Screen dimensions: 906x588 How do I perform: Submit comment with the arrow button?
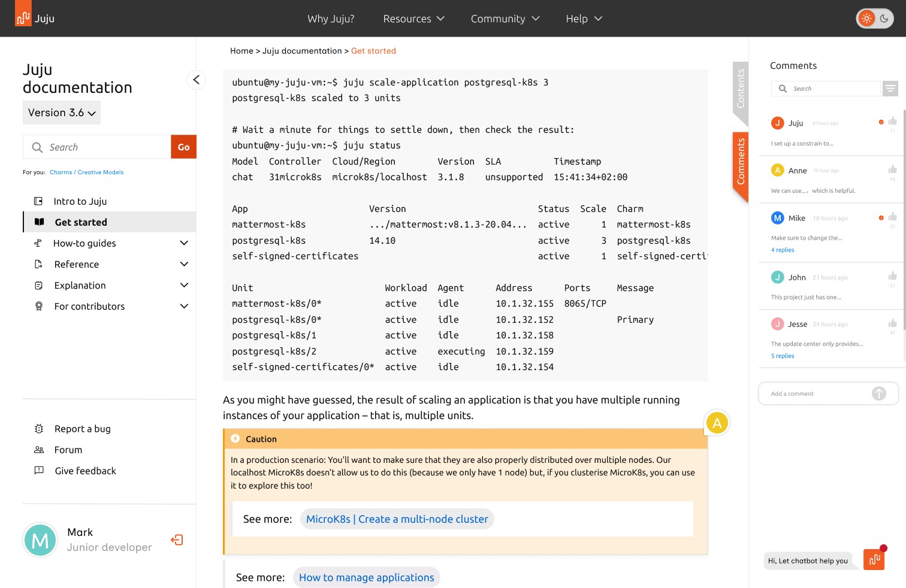(x=879, y=393)
